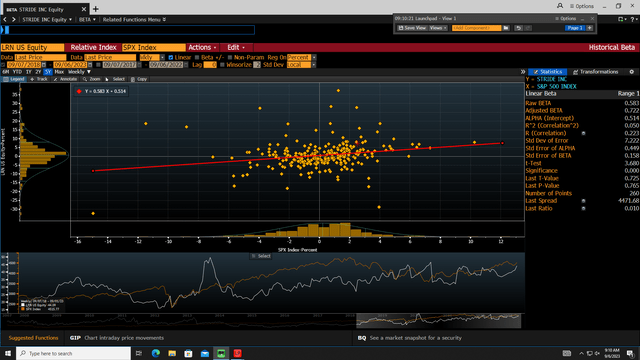
Task: Toggle the Legend button
Action: pyautogui.click(x=14, y=79)
